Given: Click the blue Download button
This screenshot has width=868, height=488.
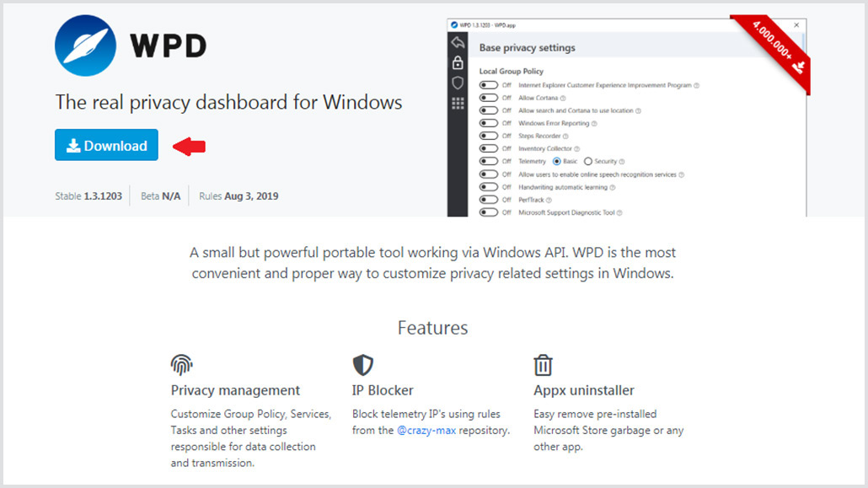Looking at the screenshot, I should pyautogui.click(x=106, y=145).
